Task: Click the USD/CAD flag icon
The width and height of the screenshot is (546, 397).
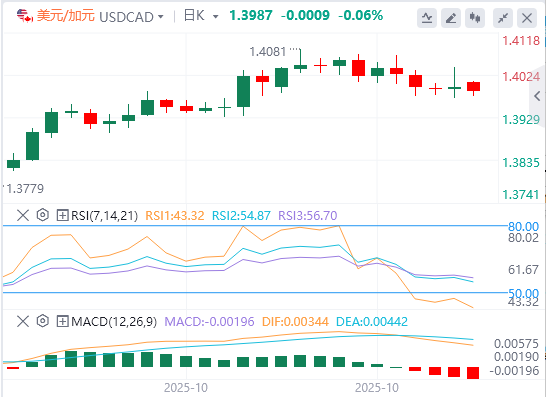Action: [25, 16]
